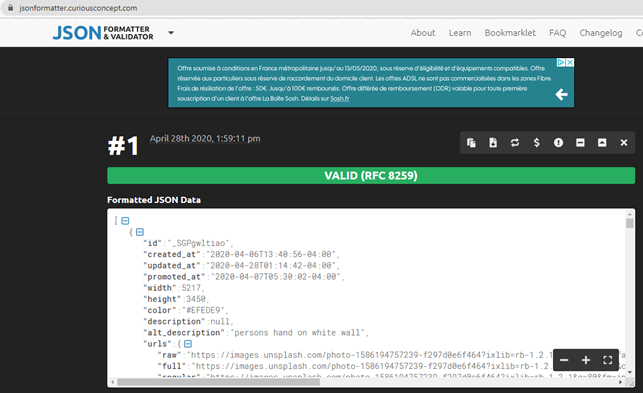Collapse the root array bracket

(125, 221)
